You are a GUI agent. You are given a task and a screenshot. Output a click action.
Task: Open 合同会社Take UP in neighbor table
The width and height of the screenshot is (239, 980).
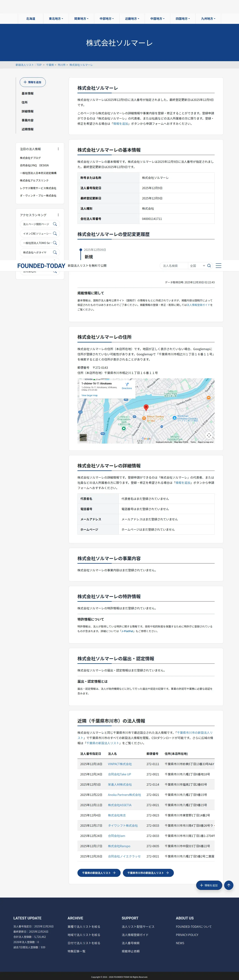pyautogui.click(x=119, y=774)
